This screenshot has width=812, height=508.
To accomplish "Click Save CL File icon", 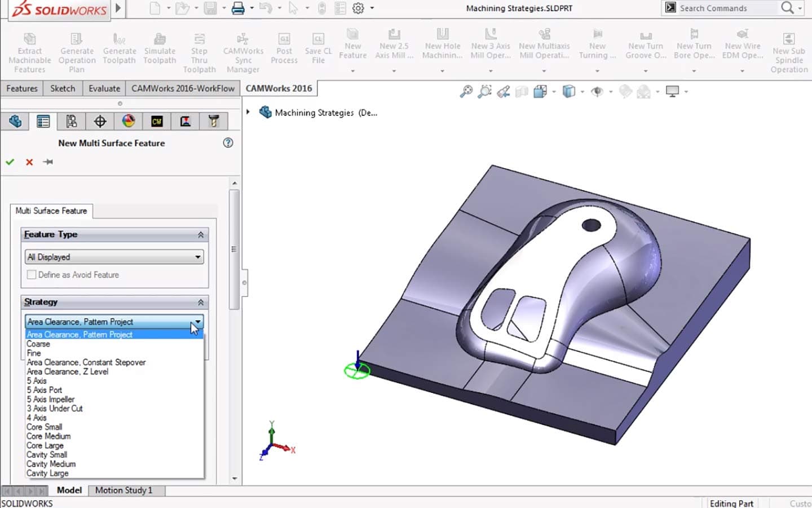I will [x=318, y=39].
